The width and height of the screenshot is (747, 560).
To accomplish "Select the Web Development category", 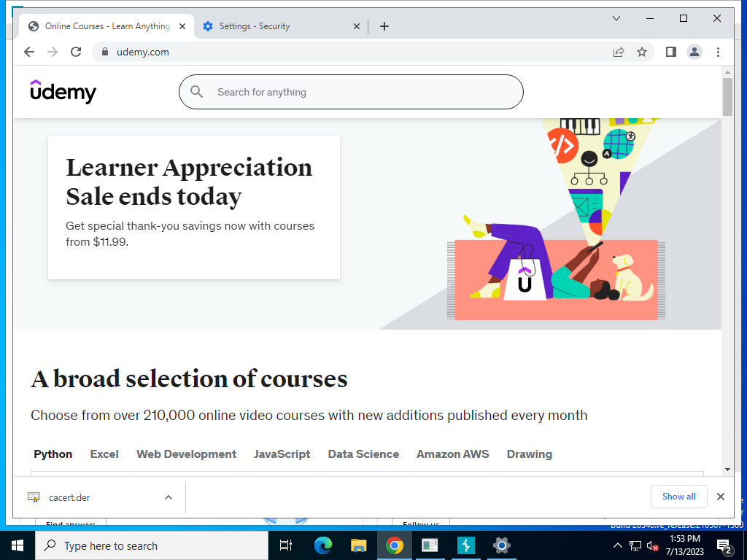I will [x=186, y=454].
